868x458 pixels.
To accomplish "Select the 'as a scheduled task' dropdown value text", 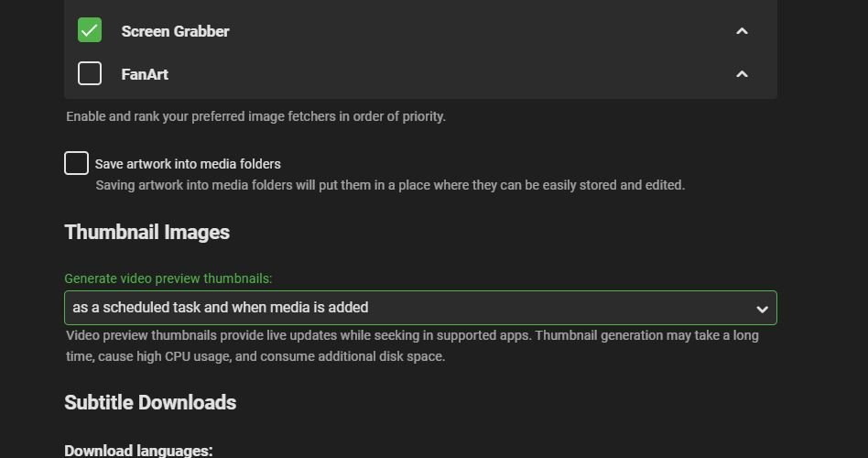I will point(221,308).
